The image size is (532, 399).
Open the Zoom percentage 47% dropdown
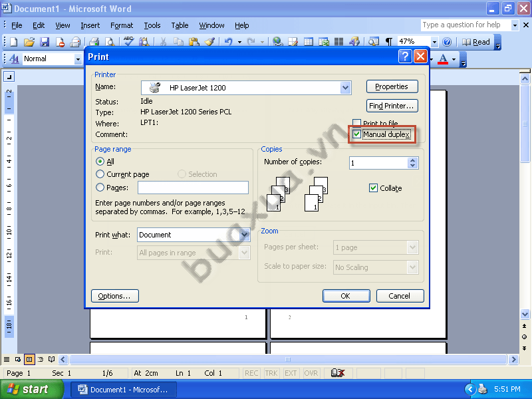pos(434,42)
